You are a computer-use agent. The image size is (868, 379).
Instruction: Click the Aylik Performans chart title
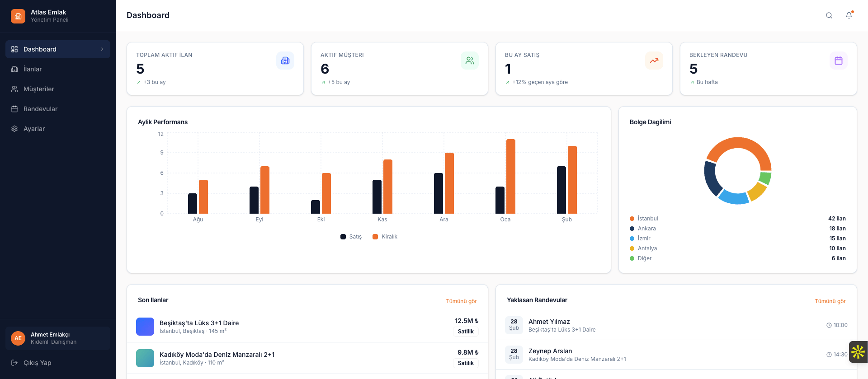163,122
